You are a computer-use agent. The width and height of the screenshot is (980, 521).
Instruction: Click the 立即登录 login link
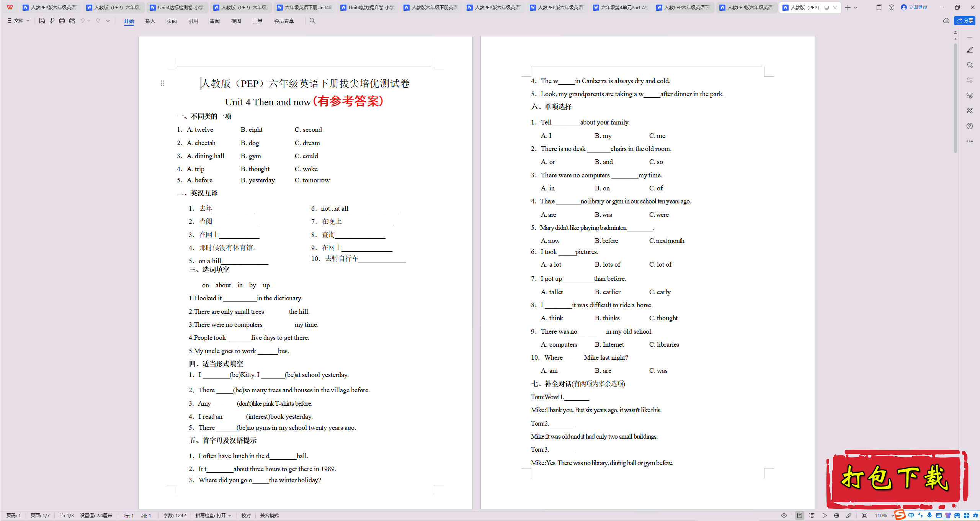pos(914,7)
